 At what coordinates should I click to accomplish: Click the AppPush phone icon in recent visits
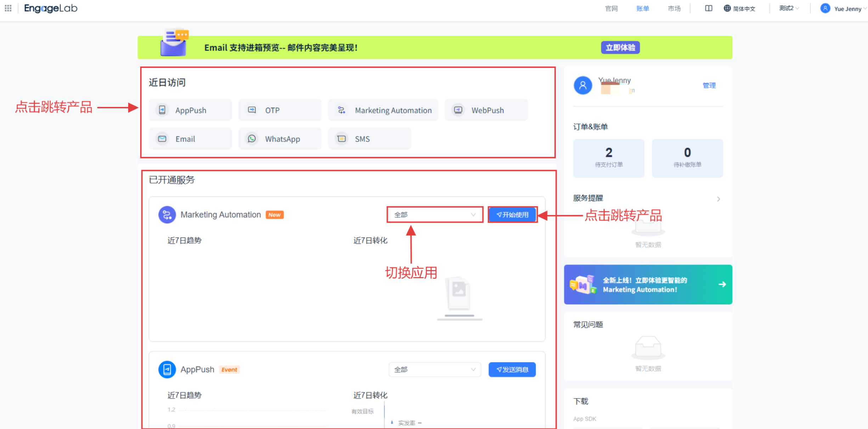pyautogui.click(x=162, y=110)
